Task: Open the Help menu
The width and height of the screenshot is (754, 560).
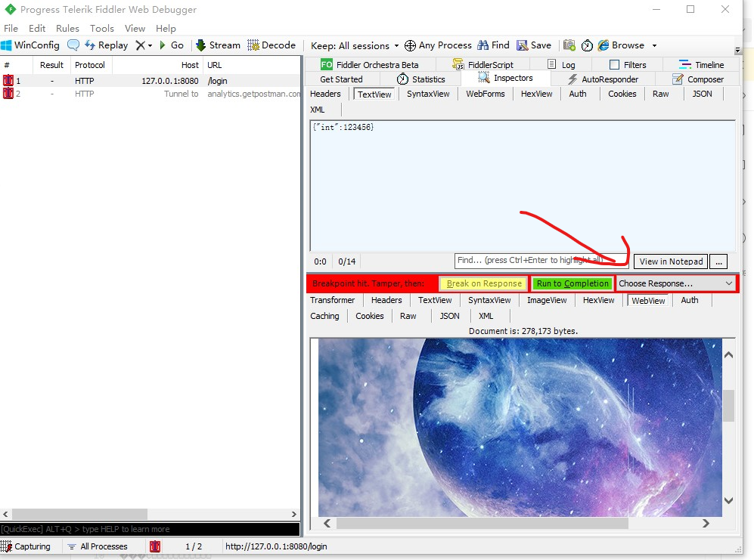Action: click(x=166, y=29)
